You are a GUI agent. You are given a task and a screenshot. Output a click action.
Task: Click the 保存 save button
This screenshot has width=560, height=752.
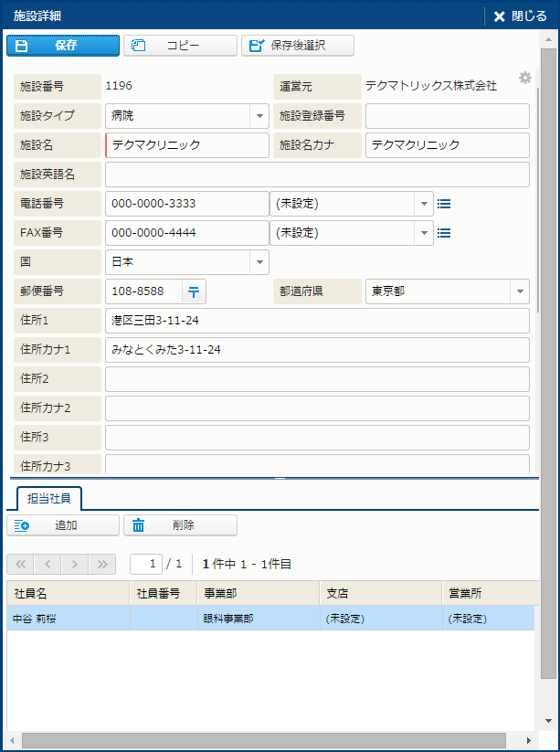[x=63, y=46]
